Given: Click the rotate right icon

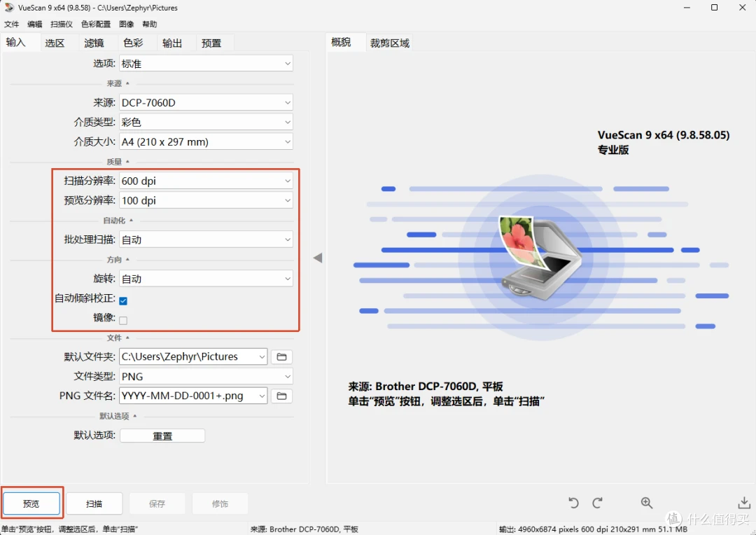Looking at the screenshot, I should [597, 503].
